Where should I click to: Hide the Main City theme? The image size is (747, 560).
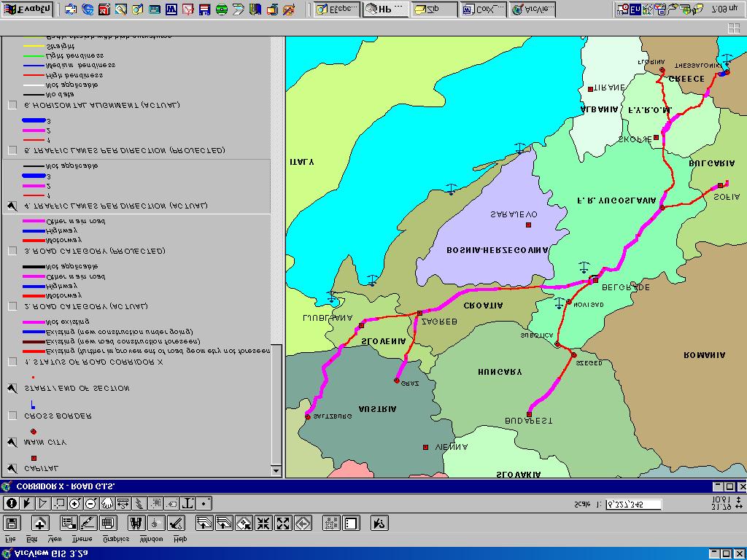pyautogui.click(x=13, y=443)
